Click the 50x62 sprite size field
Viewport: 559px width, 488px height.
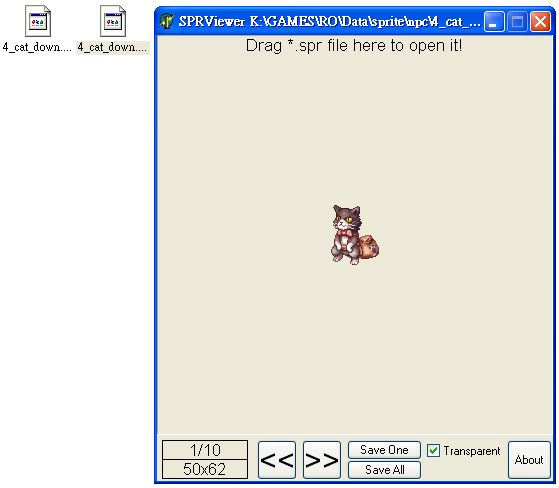205,469
